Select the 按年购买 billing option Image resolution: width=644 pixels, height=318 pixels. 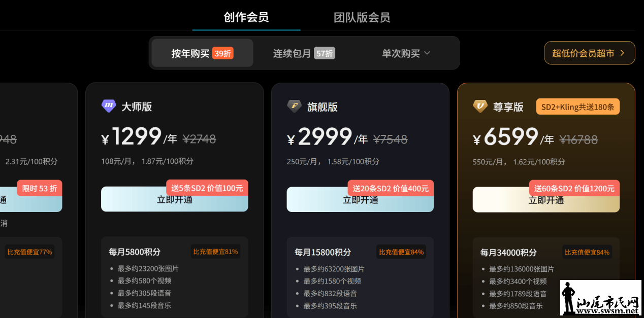(202, 53)
